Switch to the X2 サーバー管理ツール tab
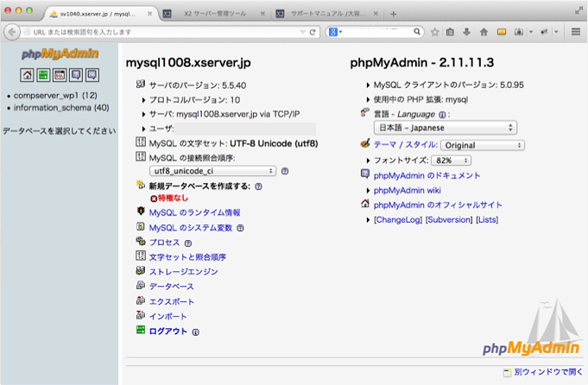Screen dimensions: 588x385 [x=215, y=14]
